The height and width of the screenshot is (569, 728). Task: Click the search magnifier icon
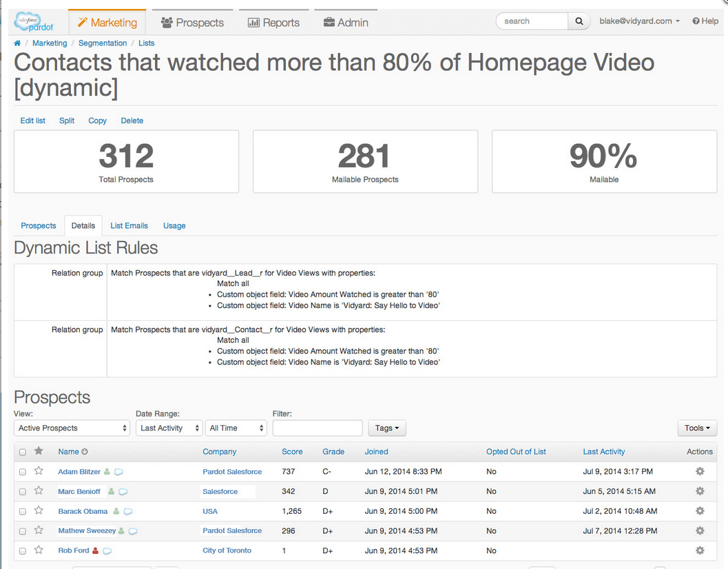[x=579, y=21]
